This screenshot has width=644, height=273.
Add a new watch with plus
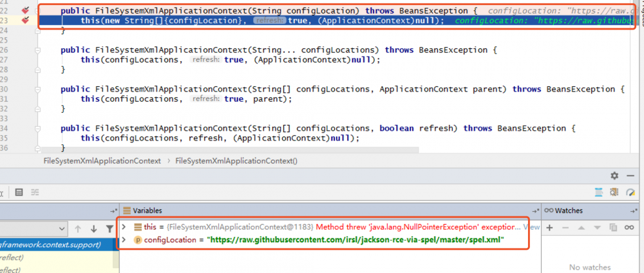coord(551,227)
